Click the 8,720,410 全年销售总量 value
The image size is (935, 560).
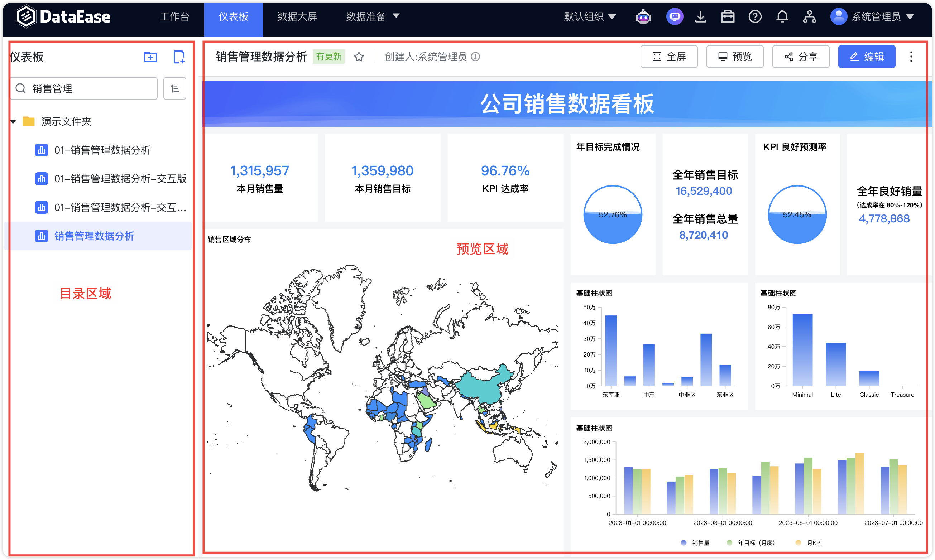point(704,235)
